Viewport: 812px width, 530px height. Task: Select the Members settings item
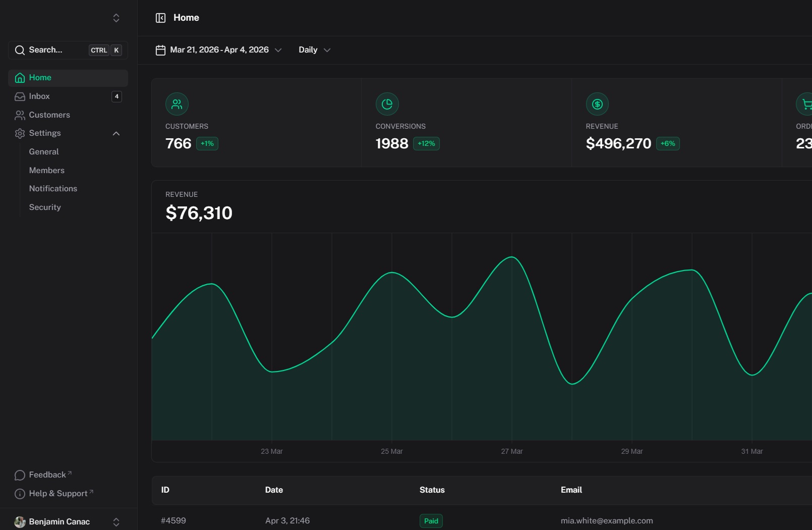point(47,171)
